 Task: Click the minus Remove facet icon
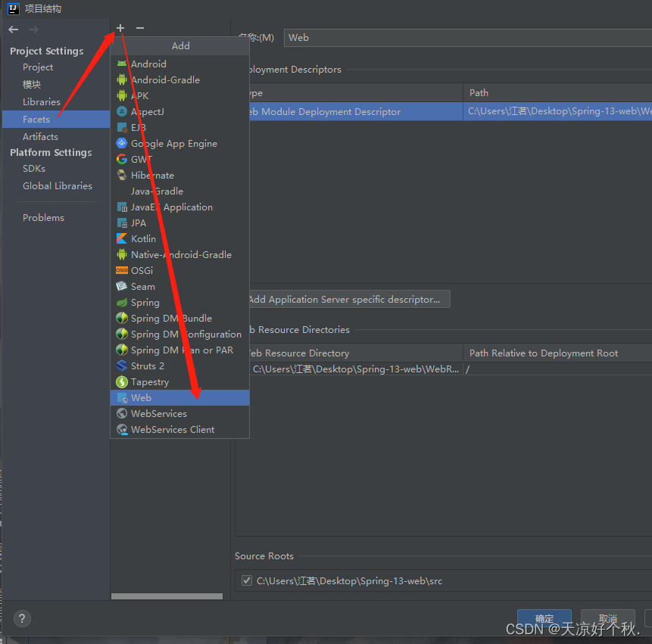(x=140, y=28)
